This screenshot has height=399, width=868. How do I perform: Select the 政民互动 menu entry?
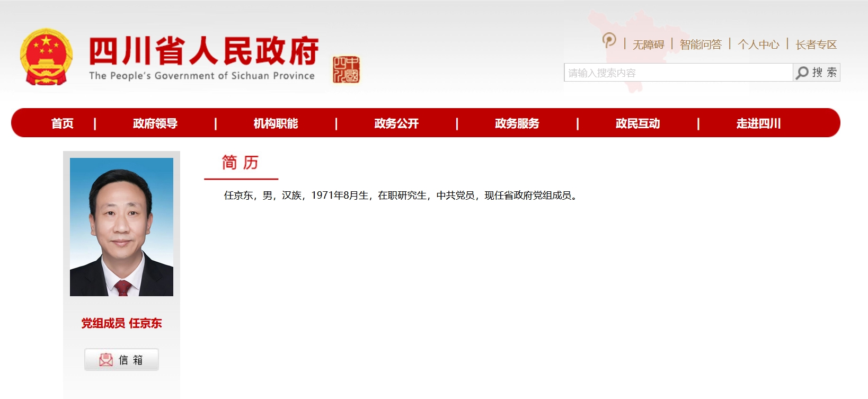[x=637, y=123]
